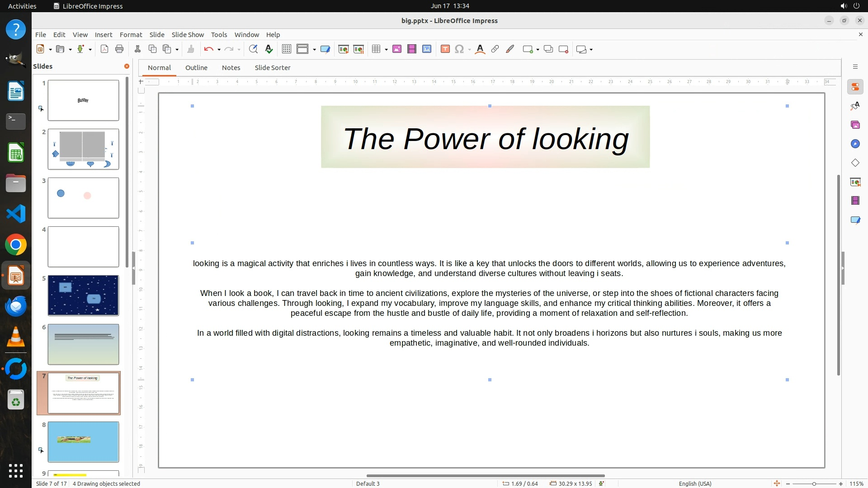Open the Insert Table dropdown arrow
This screenshot has width=868, height=488.
pos(386,50)
